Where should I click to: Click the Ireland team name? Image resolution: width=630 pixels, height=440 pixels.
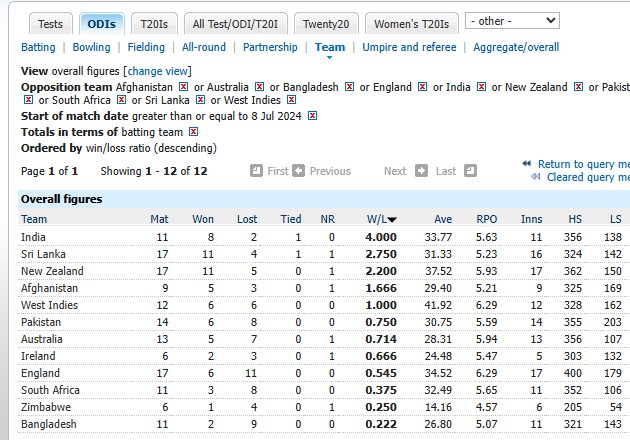pyautogui.click(x=38, y=356)
